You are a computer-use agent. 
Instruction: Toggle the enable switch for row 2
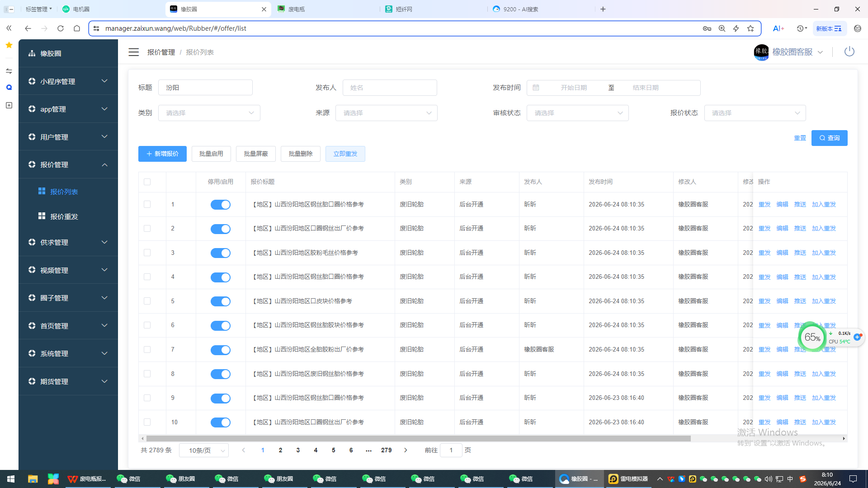coord(221,229)
